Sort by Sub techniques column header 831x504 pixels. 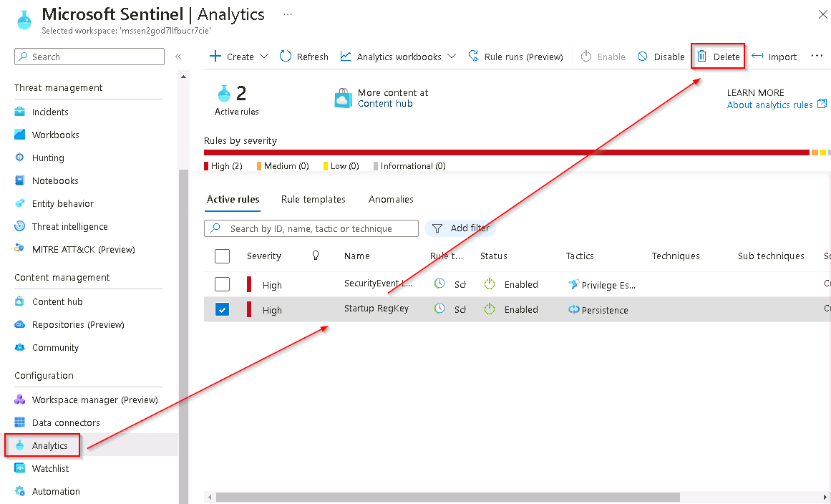click(x=771, y=256)
